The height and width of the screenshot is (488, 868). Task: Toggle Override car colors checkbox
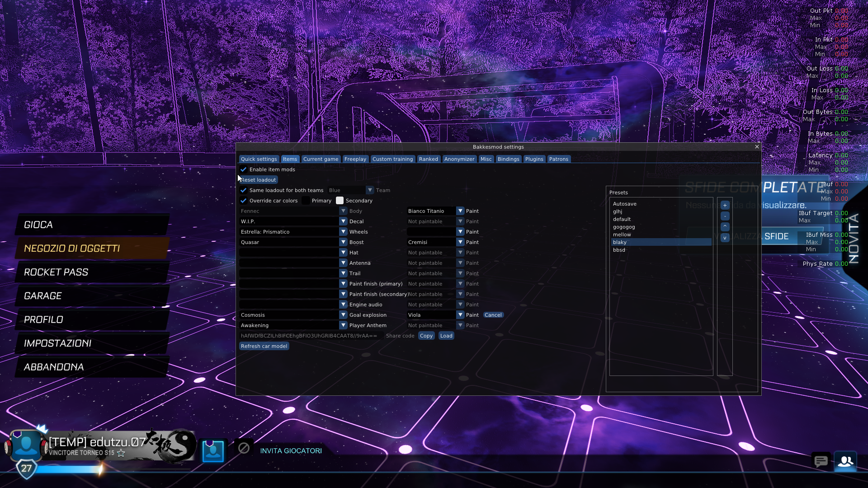click(x=244, y=201)
